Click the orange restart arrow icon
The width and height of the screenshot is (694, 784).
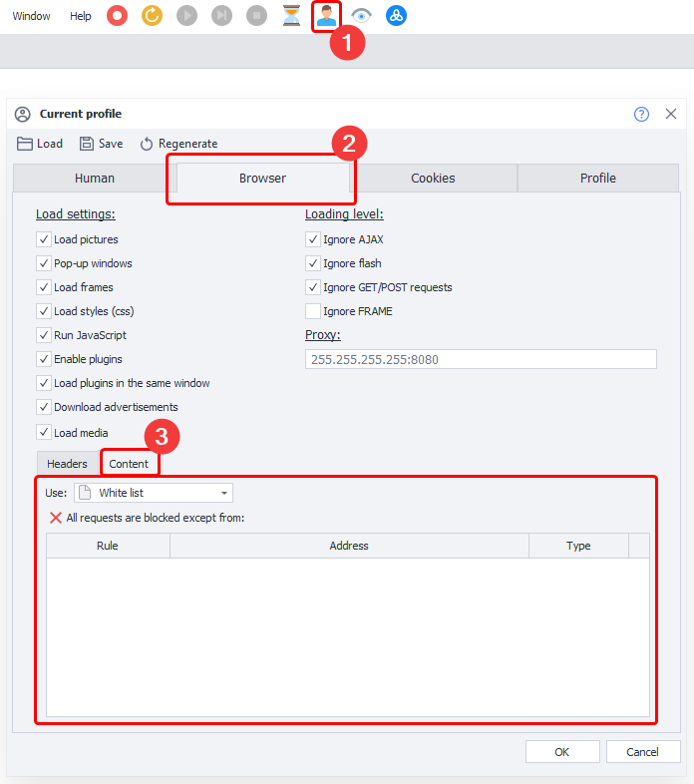coord(152,16)
